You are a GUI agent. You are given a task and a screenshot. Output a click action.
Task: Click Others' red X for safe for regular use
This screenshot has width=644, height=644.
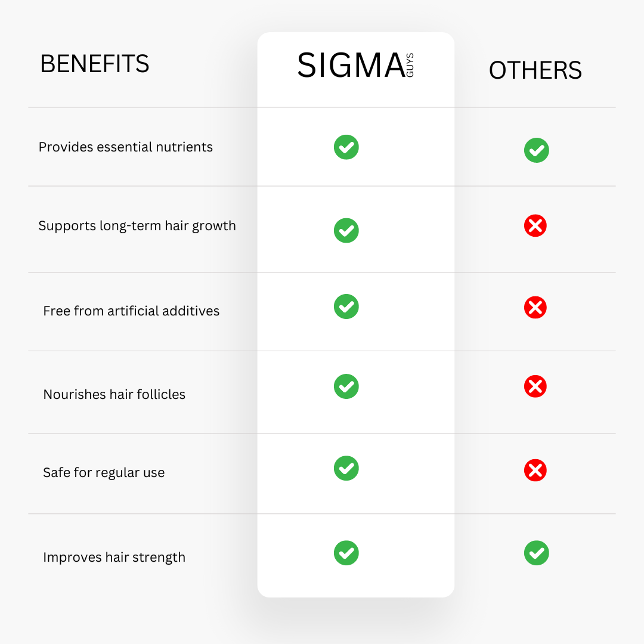535,470
